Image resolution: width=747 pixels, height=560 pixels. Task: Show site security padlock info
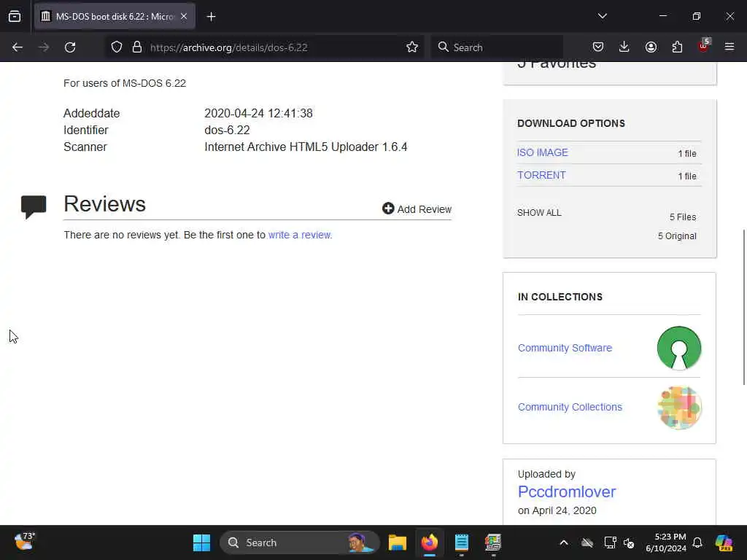tap(137, 47)
